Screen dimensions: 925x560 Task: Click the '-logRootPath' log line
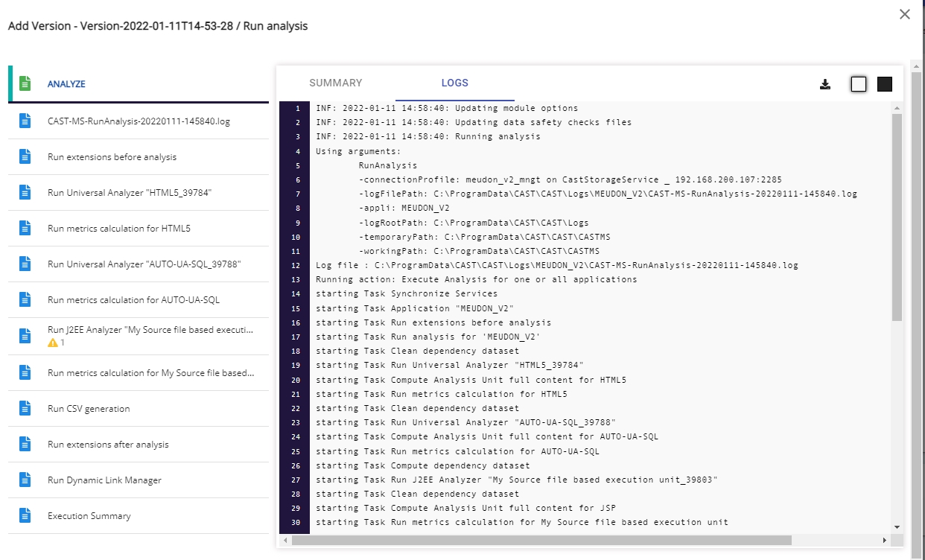tap(474, 222)
